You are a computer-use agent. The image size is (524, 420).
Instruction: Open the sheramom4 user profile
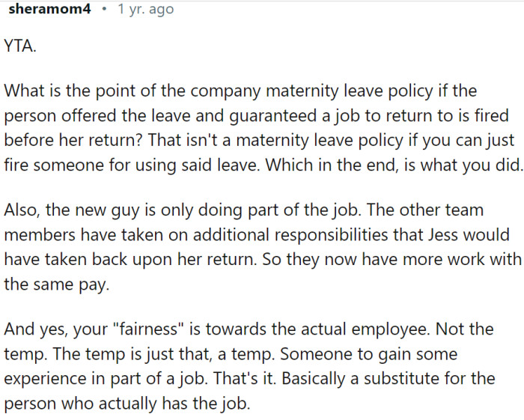tap(50, 10)
